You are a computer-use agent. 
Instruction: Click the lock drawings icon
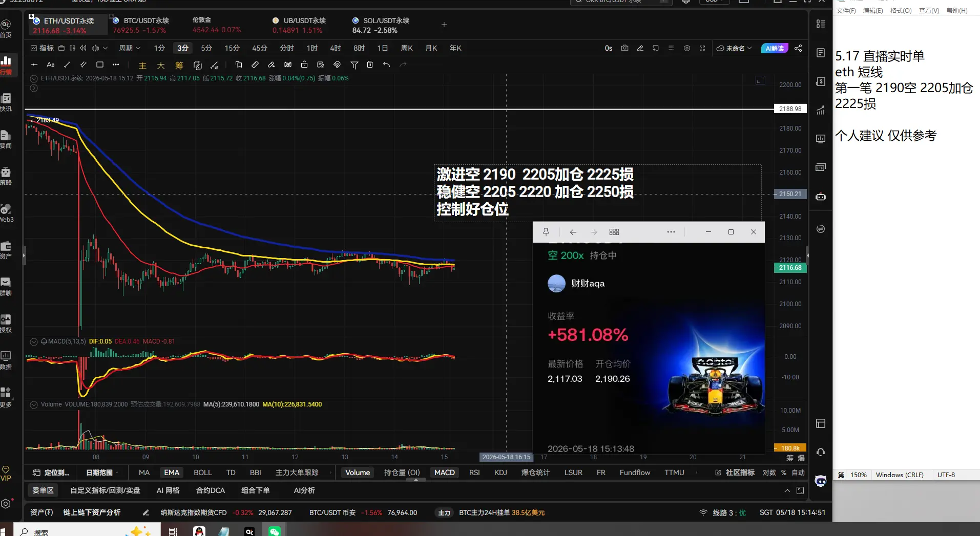coord(304,65)
